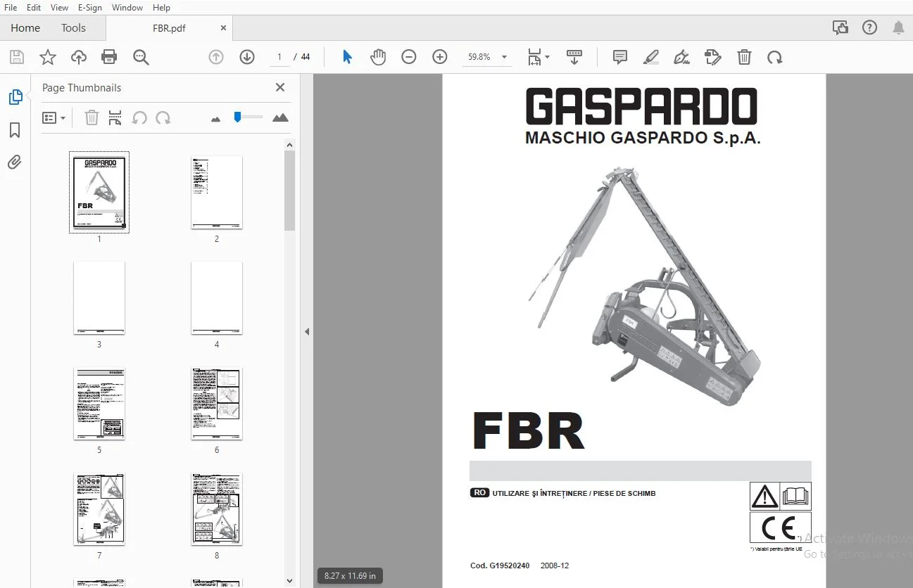Image resolution: width=913 pixels, height=588 pixels.
Task: Open the help question mark icon
Action: (x=869, y=27)
